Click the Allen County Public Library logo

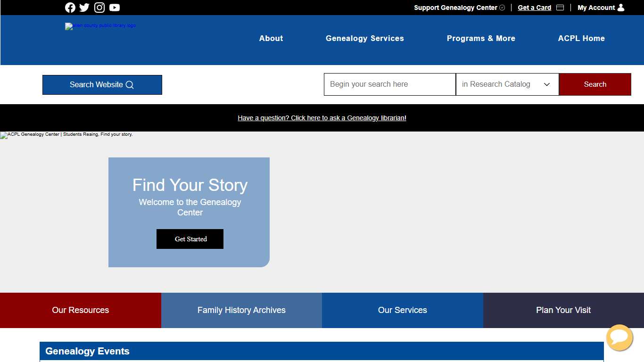100,26
